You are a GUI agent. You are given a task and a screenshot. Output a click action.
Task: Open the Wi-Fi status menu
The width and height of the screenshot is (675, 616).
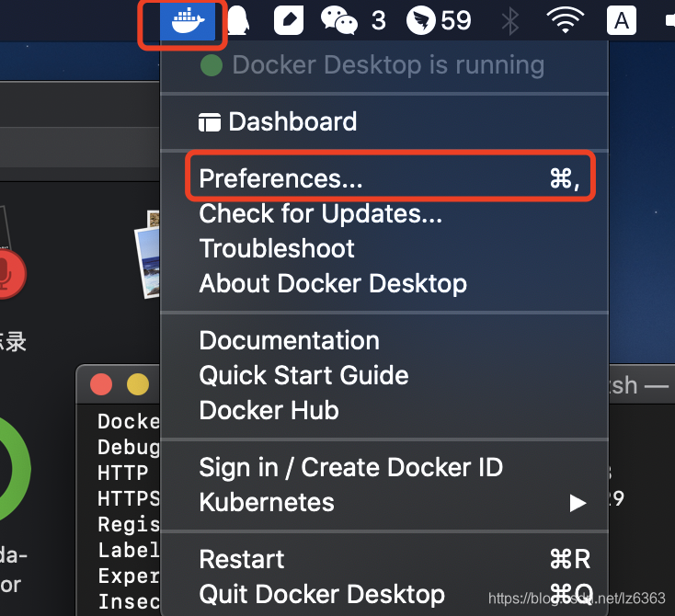pyautogui.click(x=565, y=20)
